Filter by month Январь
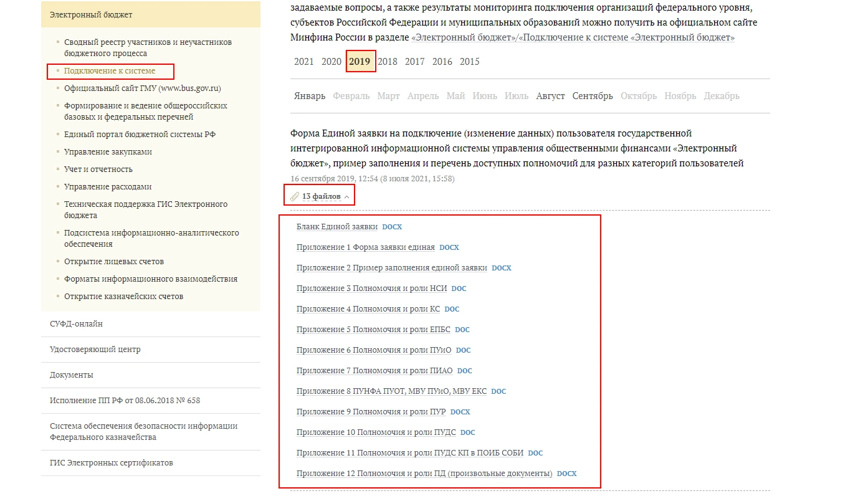 pyautogui.click(x=310, y=96)
